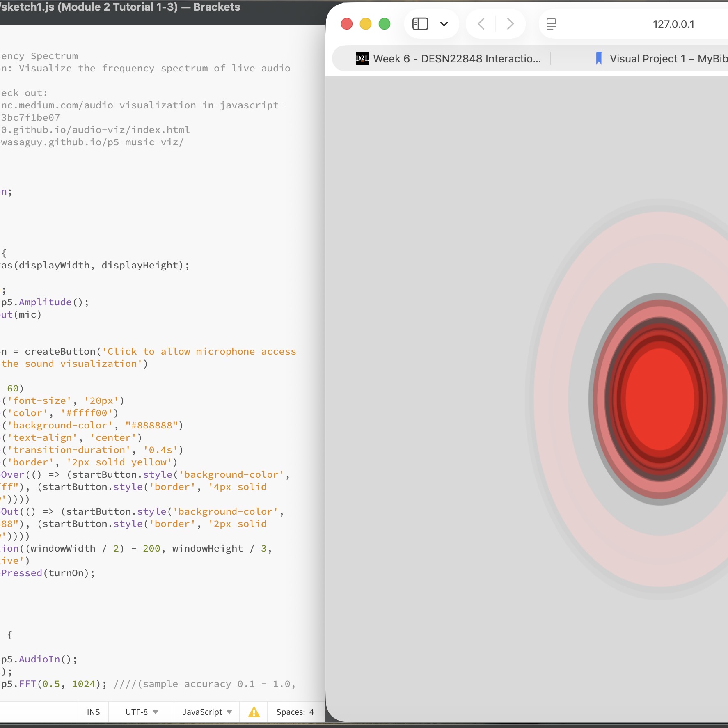Screen dimensions: 728x728
Task: Toggle the Safari sidebar icon
Action: pyautogui.click(x=420, y=23)
